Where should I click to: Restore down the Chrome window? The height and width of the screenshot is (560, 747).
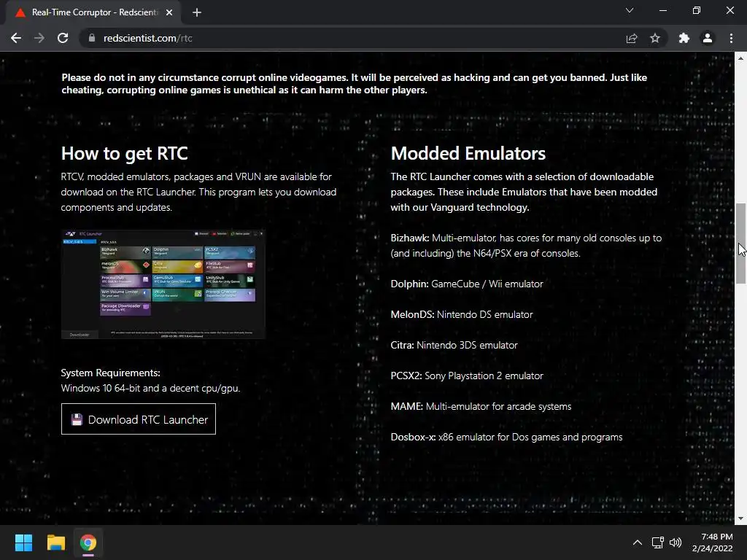click(697, 10)
